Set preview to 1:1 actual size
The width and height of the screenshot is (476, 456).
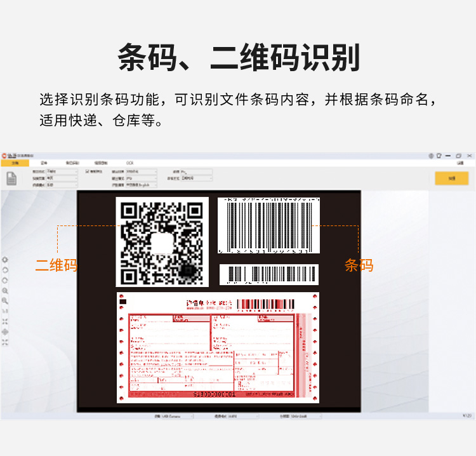pyautogui.click(x=5, y=311)
